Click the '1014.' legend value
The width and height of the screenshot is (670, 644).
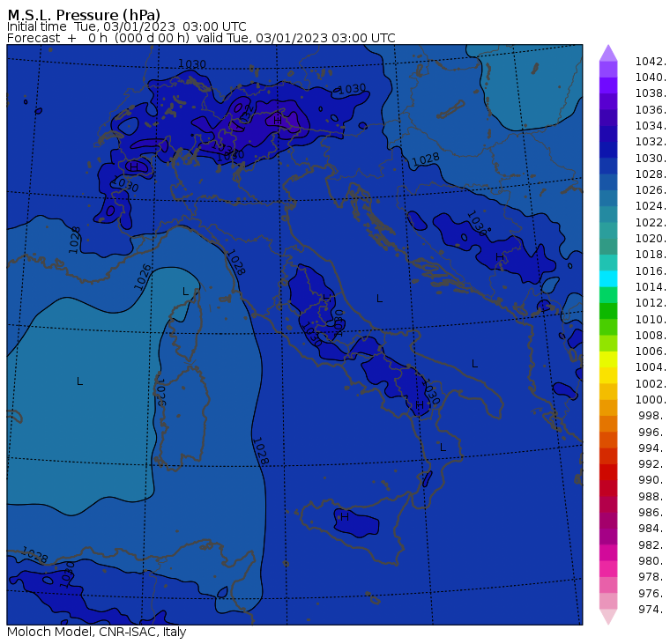(651, 286)
